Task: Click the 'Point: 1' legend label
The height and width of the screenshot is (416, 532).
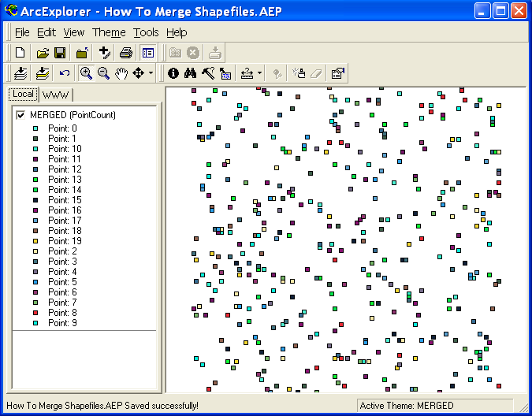Action: 62,139
